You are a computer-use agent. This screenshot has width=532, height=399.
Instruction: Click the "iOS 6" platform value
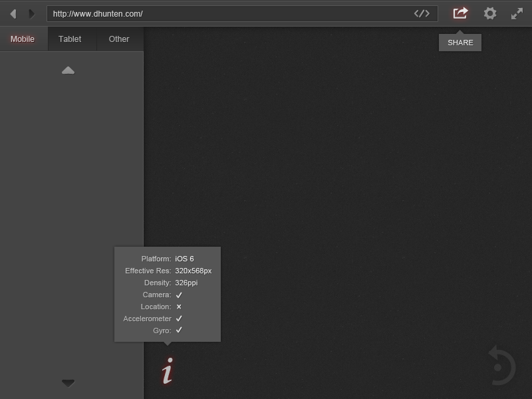tap(184, 259)
